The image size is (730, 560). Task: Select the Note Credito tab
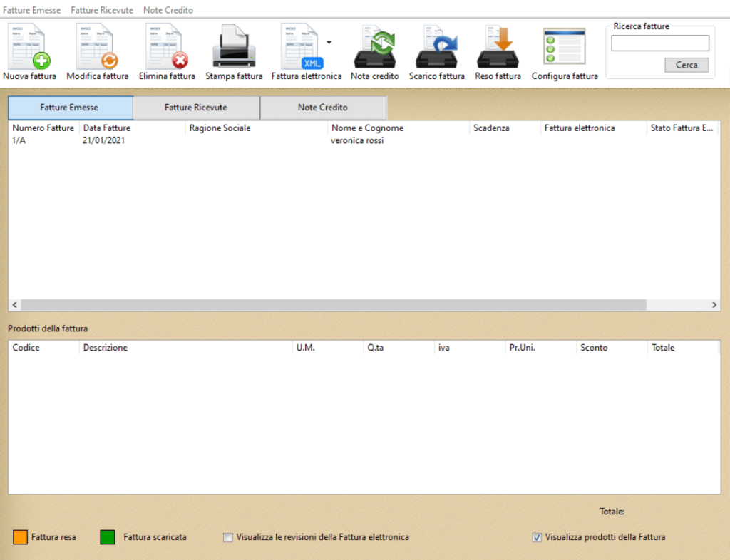pyautogui.click(x=323, y=108)
